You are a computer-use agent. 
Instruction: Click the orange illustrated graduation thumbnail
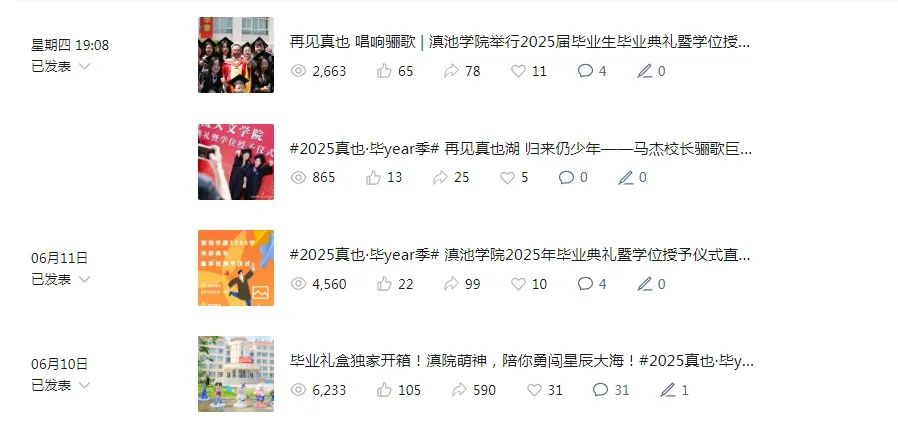point(236,268)
